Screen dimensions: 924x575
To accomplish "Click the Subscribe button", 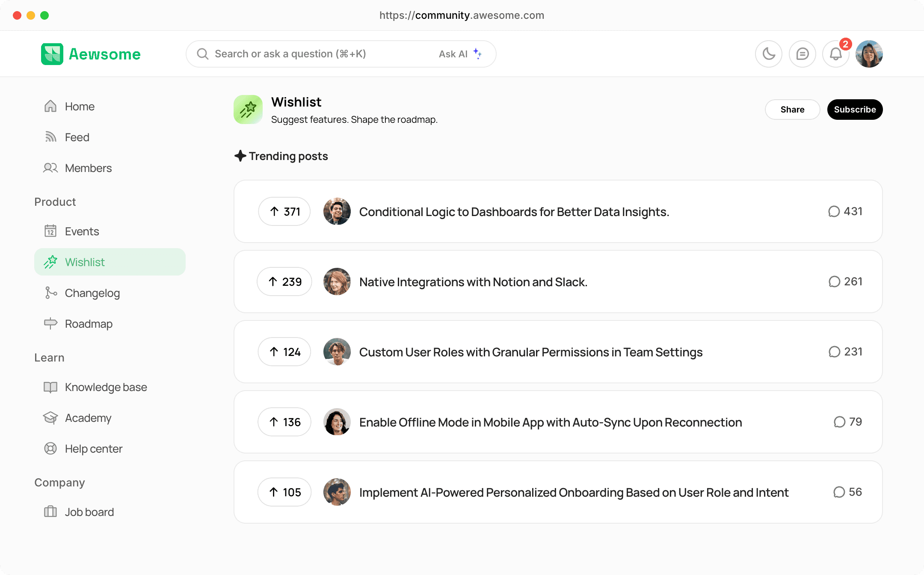I will coord(855,110).
